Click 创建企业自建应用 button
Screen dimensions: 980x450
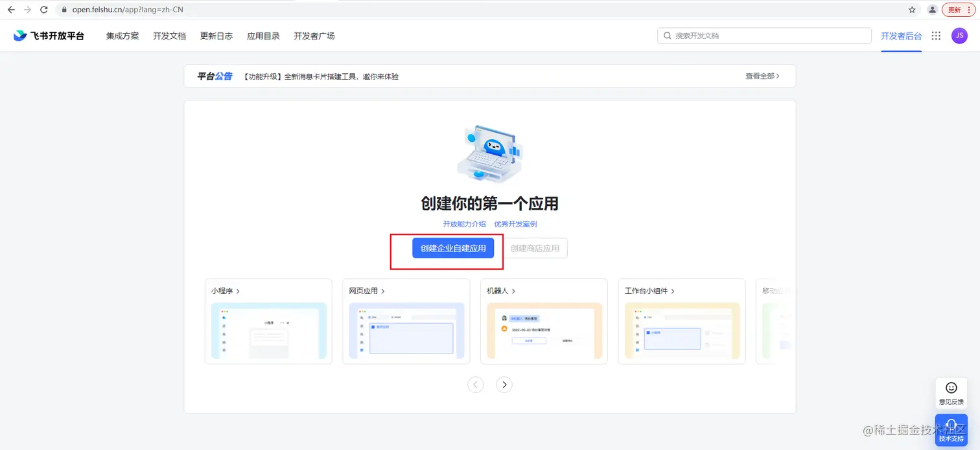[453, 248]
